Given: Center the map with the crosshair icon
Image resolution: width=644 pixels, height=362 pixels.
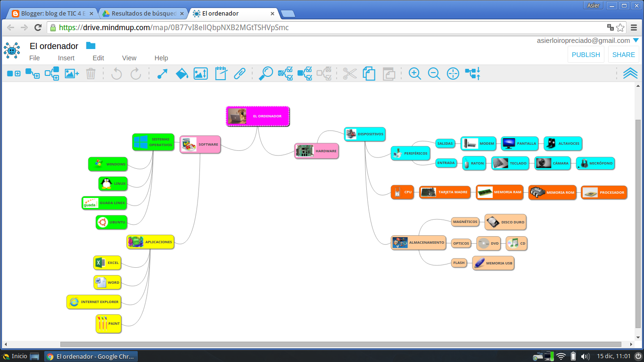Looking at the screenshot, I should tap(453, 74).
